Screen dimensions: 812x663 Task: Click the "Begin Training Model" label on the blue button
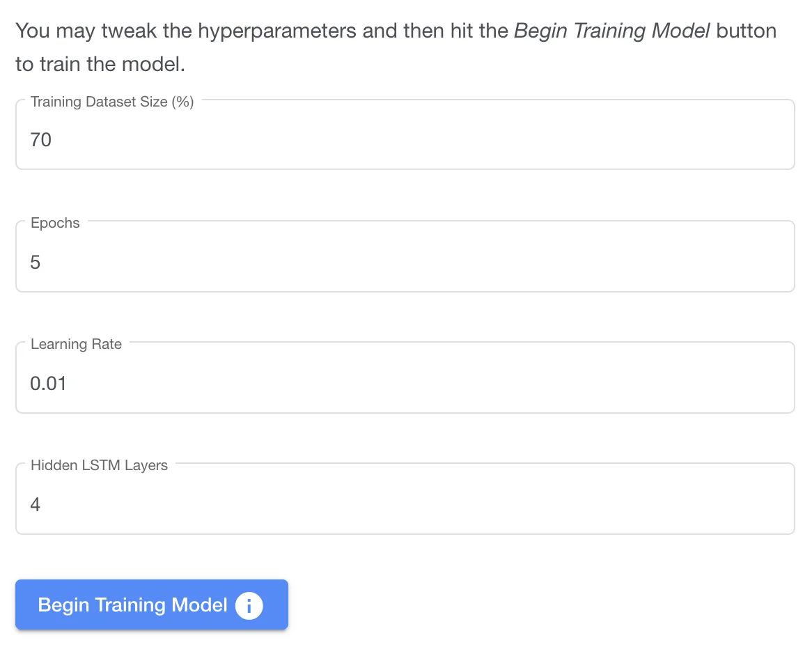[132, 605]
